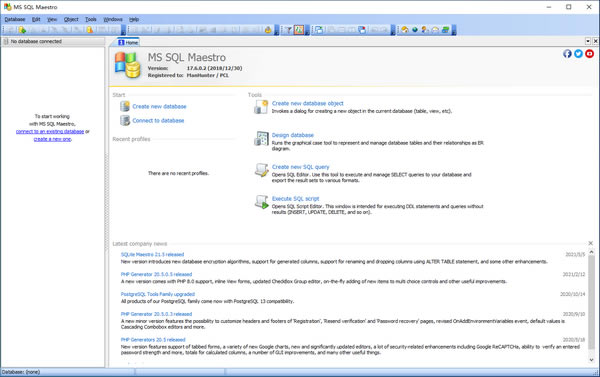
Task: Click the MS SQL Maestro logo image
Action: click(x=127, y=65)
